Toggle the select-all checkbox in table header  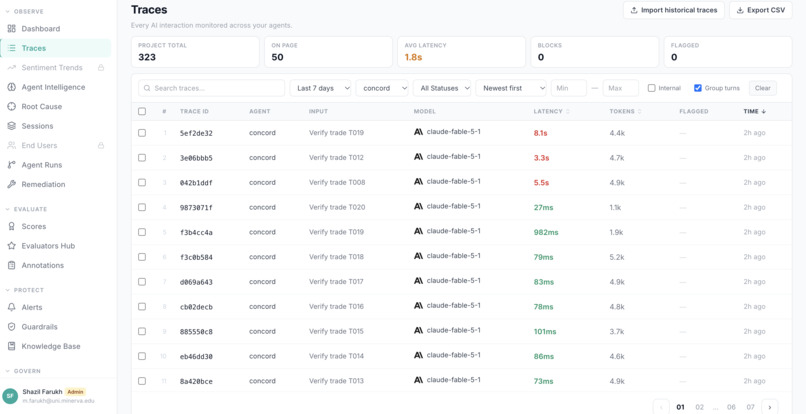(142, 112)
